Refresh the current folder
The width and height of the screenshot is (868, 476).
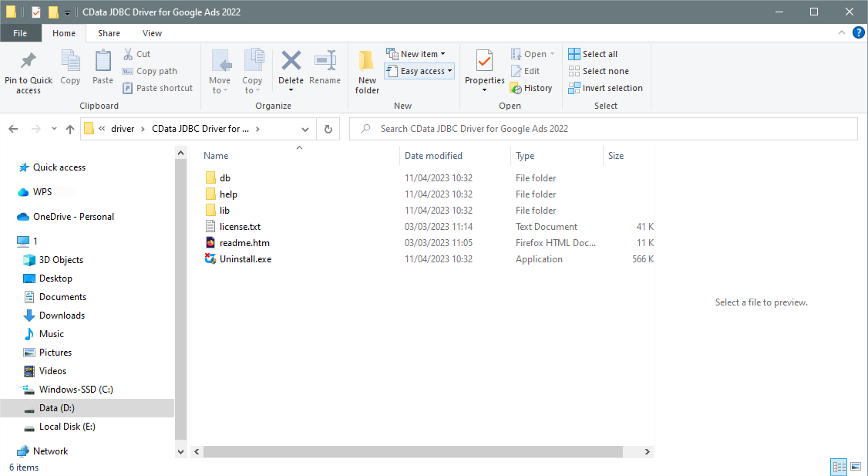click(x=328, y=129)
